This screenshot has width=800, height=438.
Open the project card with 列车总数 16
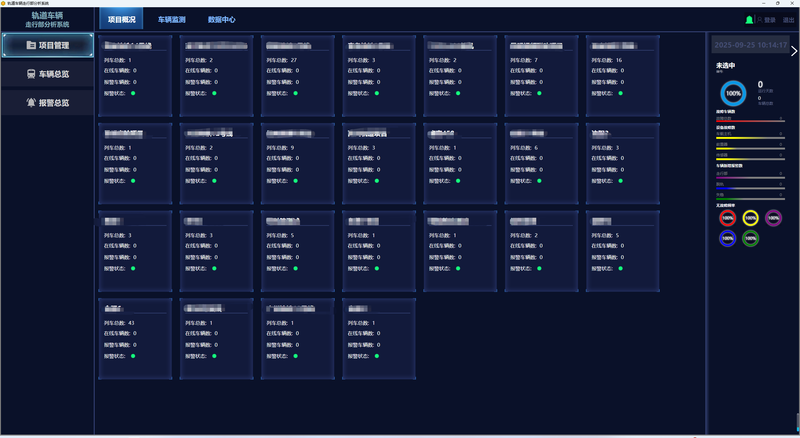[622, 76]
